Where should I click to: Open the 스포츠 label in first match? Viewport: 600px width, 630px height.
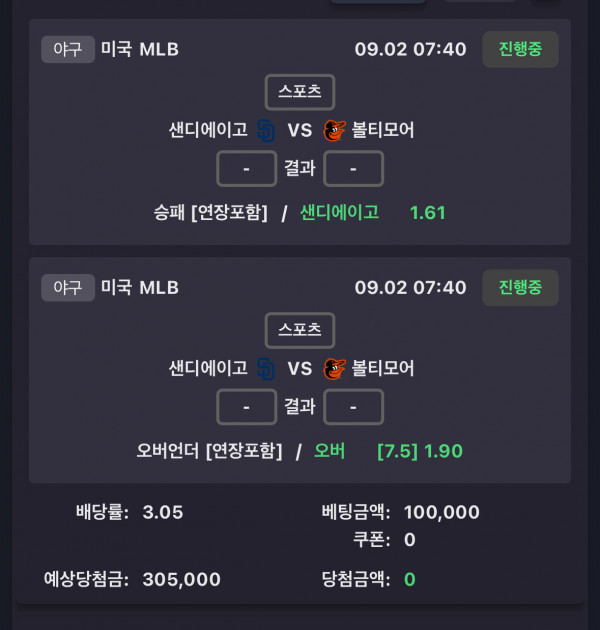pyautogui.click(x=300, y=92)
